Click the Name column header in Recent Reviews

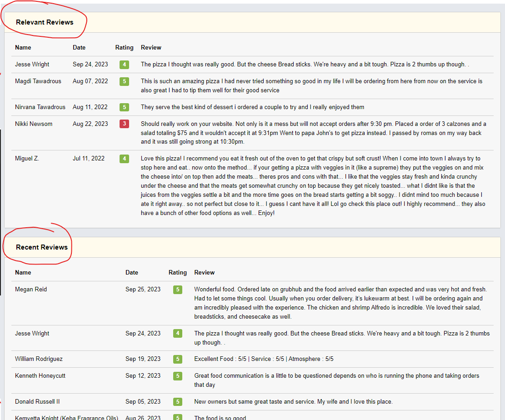tap(23, 272)
